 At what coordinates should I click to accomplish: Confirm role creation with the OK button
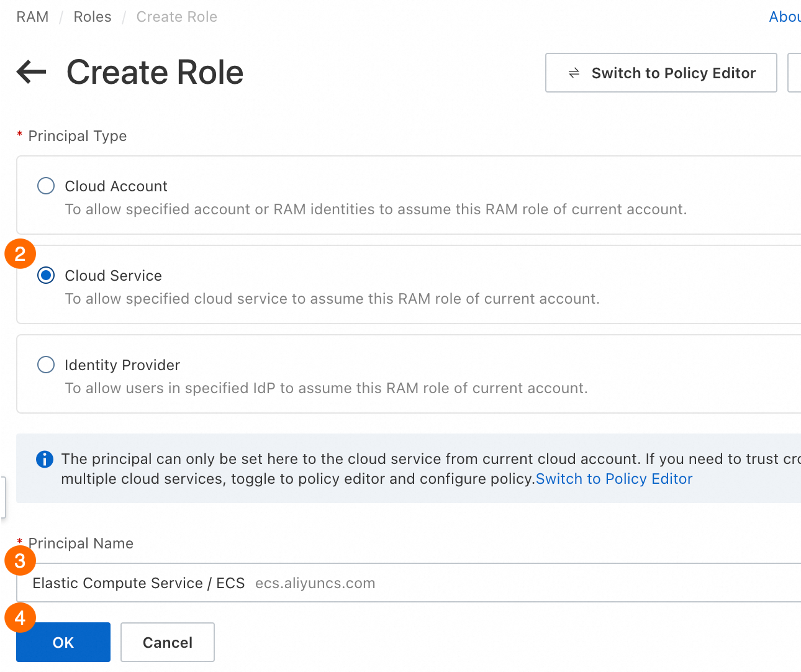click(x=63, y=642)
